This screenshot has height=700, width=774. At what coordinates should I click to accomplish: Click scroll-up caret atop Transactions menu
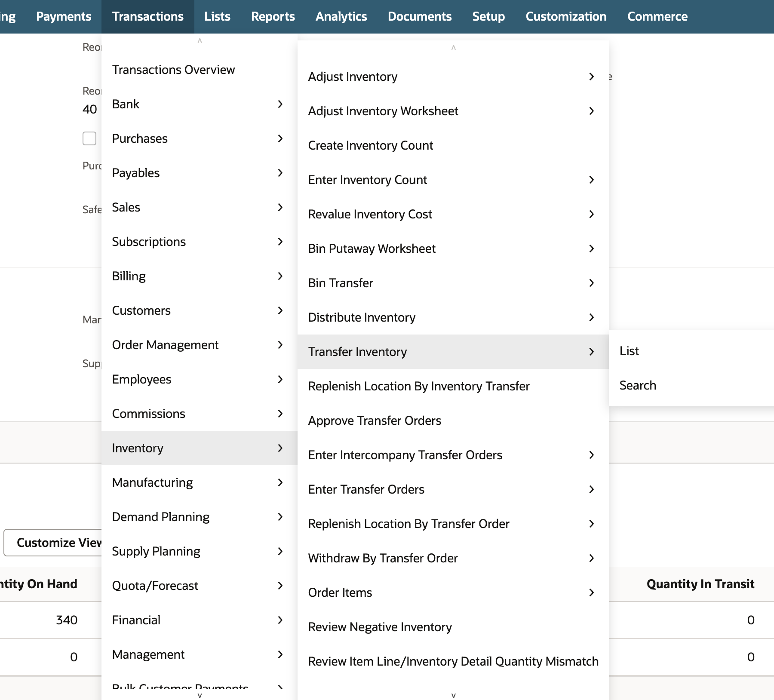[200, 41]
